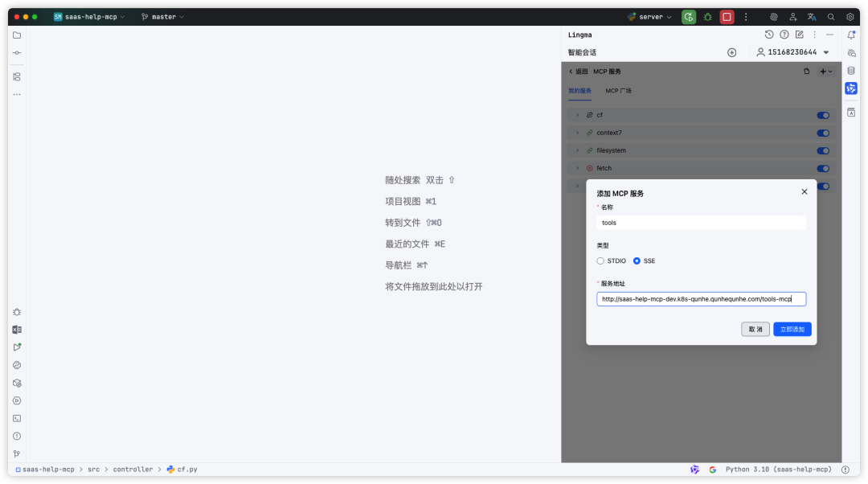The image size is (868, 484).
Task: Open the Terminal tool window icon
Action: 17,419
